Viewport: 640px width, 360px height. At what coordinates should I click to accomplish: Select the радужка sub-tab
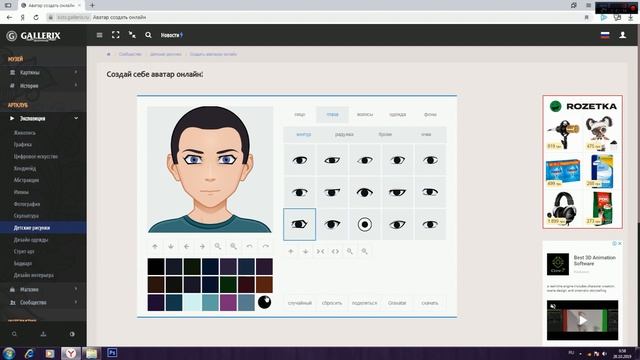pyautogui.click(x=344, y=134)
